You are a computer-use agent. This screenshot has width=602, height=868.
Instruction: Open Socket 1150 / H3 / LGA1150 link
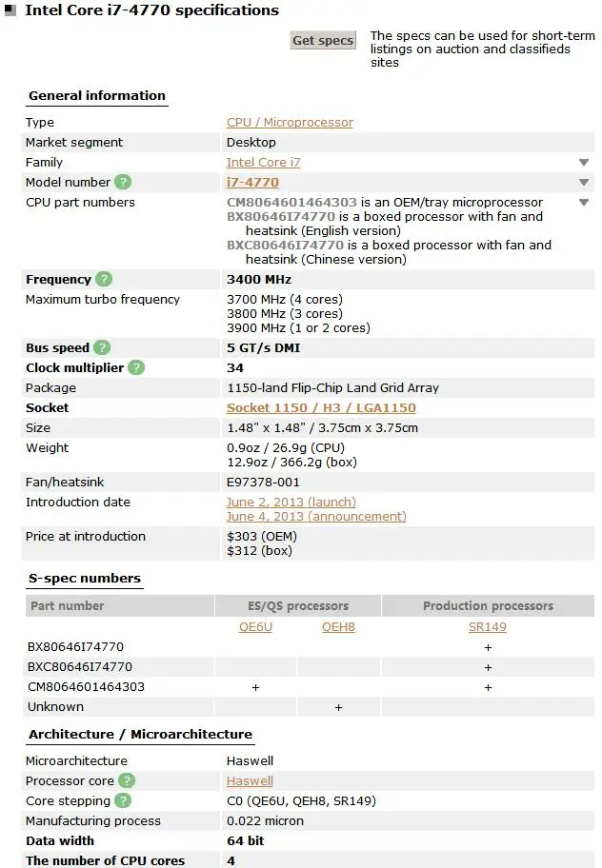tap(321, 407)
